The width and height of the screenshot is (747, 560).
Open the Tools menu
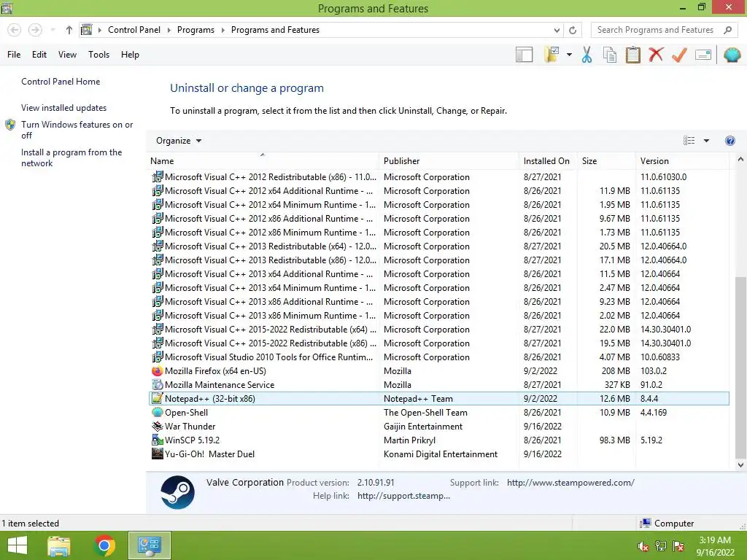coord(98,55)
